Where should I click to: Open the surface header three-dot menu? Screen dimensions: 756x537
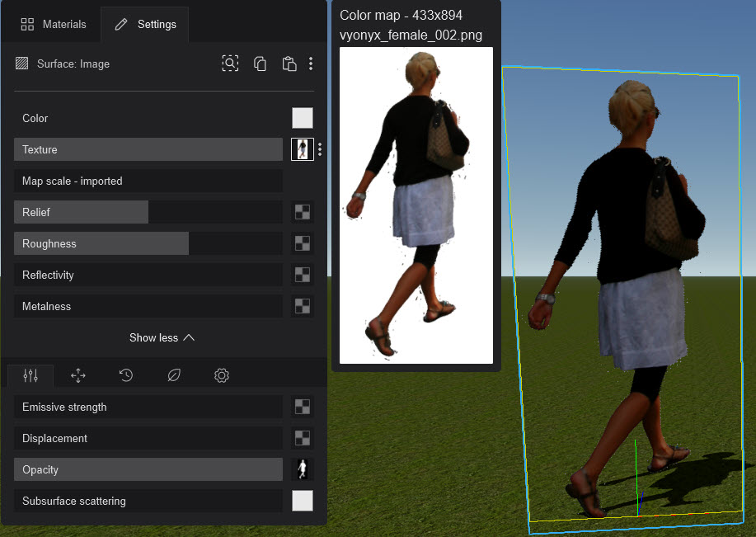click(311, 64)
